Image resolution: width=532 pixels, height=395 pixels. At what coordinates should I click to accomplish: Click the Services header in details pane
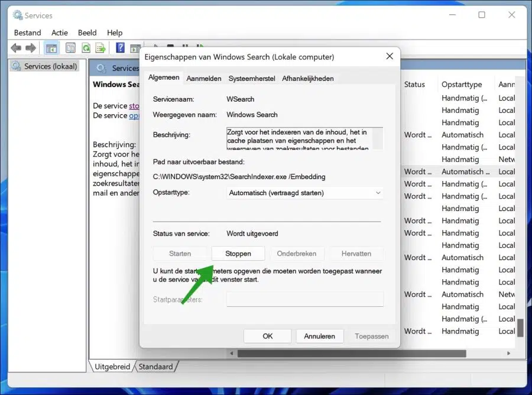[x=125, y=68]
